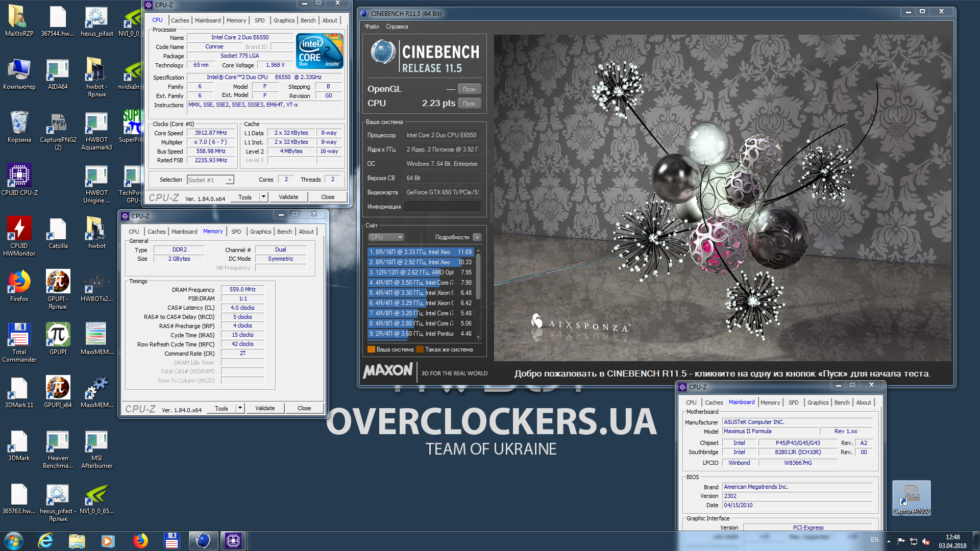Launch CPUID HWMonitor desktop icon
This screenshot has width=980, height=551.
coord(19,237)
